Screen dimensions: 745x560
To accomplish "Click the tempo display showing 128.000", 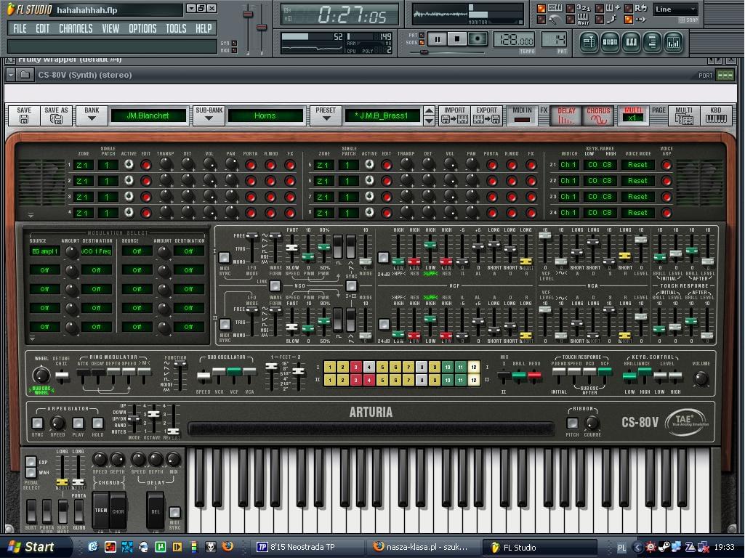I will pos(515,39).
